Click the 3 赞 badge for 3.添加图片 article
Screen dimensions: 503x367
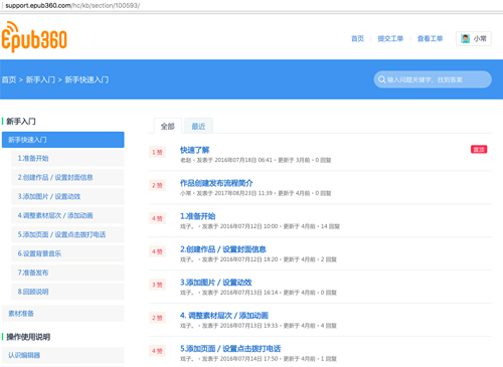[x=157, y=285]
